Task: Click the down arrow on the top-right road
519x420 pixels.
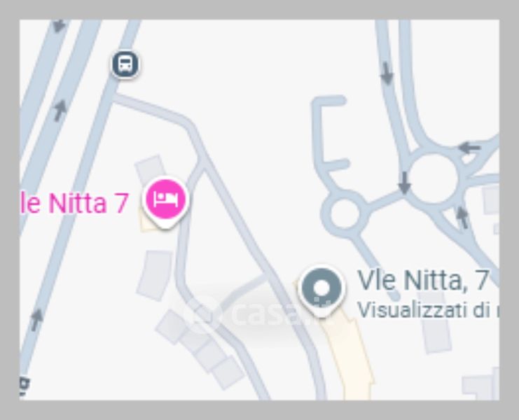Action: (387, 73)
